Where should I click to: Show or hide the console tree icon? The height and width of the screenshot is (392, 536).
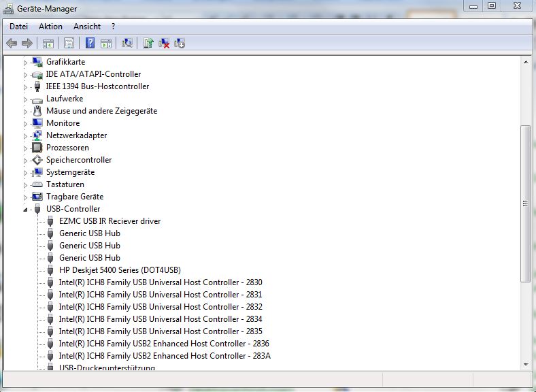tap(48, 44)
